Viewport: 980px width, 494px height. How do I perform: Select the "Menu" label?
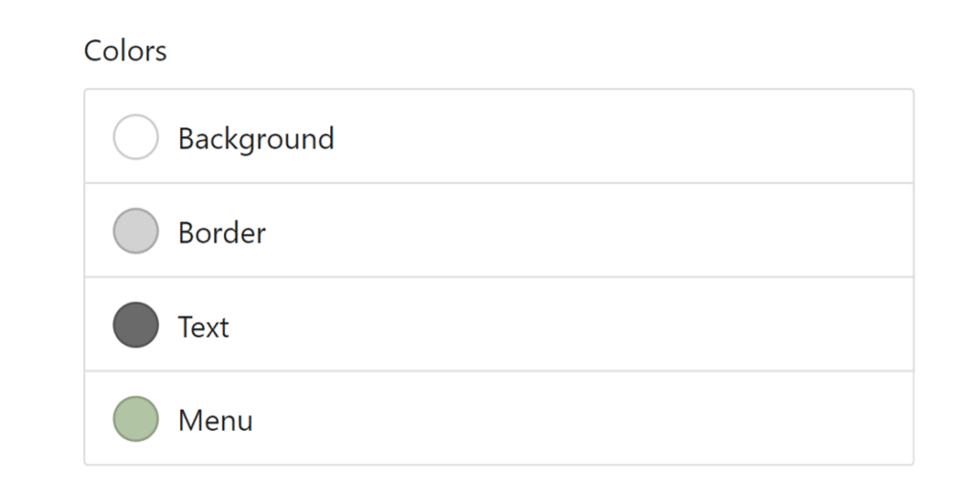(215, 420)
